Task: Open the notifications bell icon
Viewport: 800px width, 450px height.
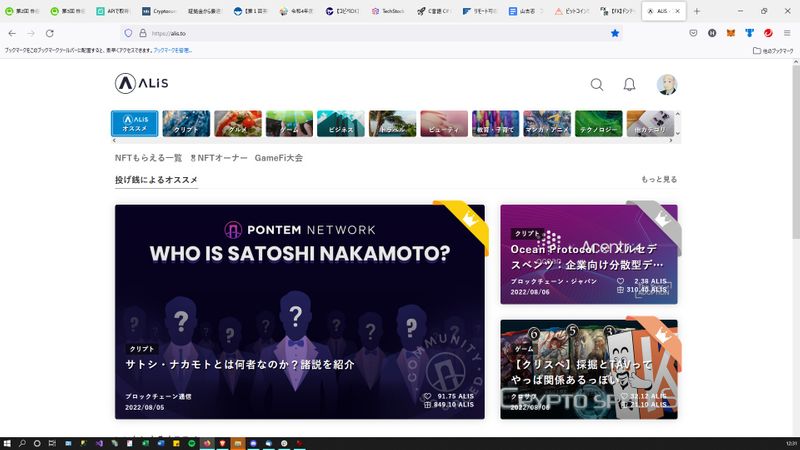Action: click(629, 85)
